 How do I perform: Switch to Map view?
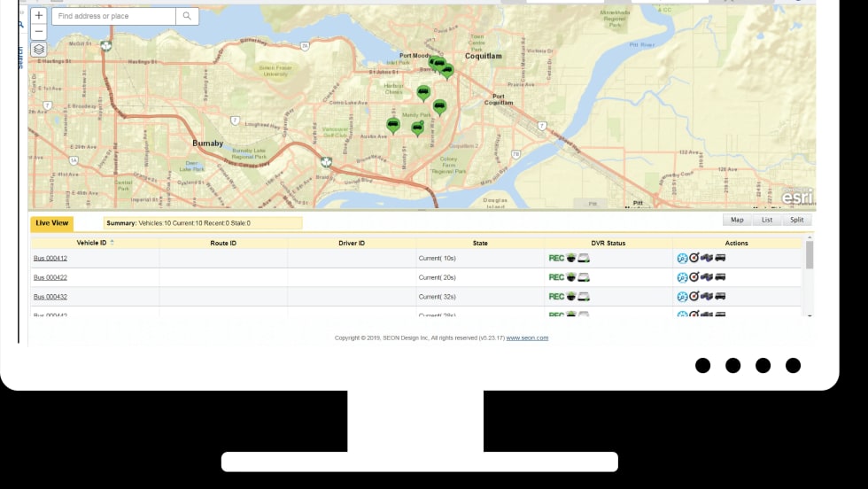point(737,220)
